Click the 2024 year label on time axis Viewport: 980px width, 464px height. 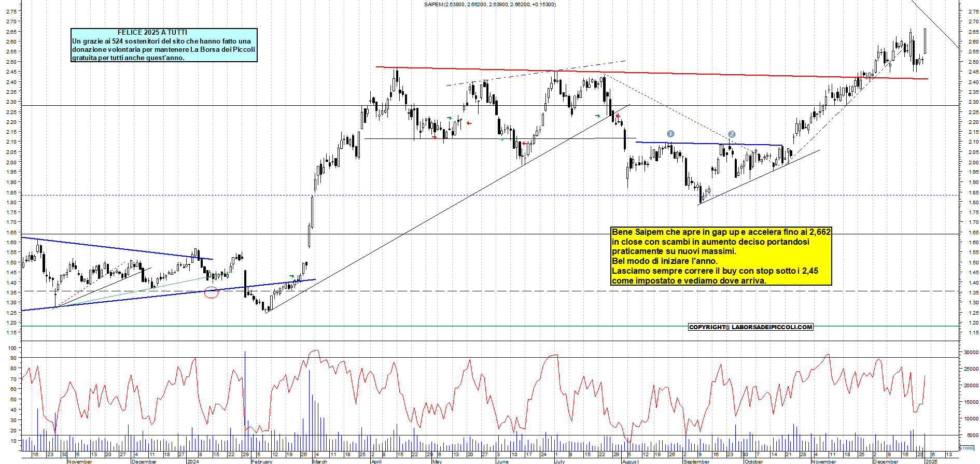pos(193,461)
